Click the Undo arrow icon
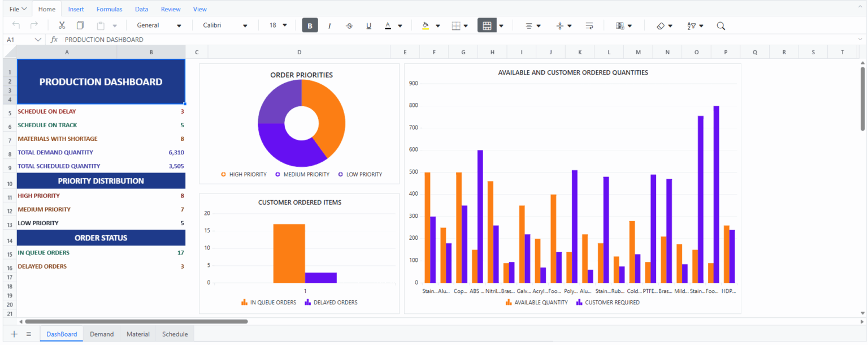Screen dimensions: 868x345 point(16,25)
